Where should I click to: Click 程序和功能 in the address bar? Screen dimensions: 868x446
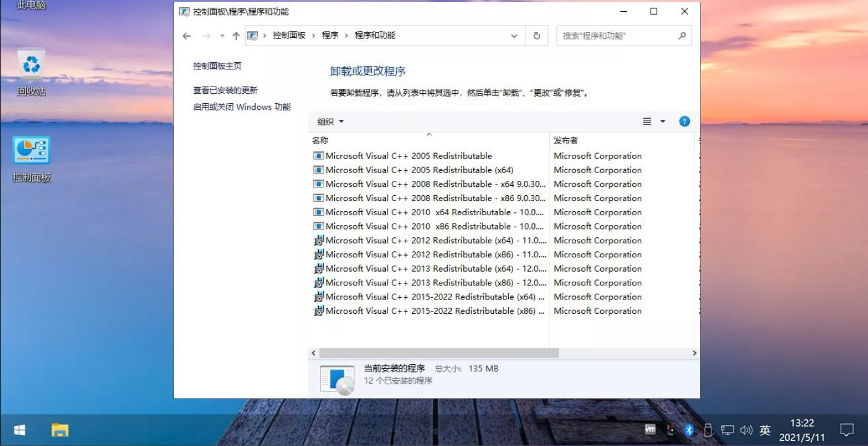375,36
